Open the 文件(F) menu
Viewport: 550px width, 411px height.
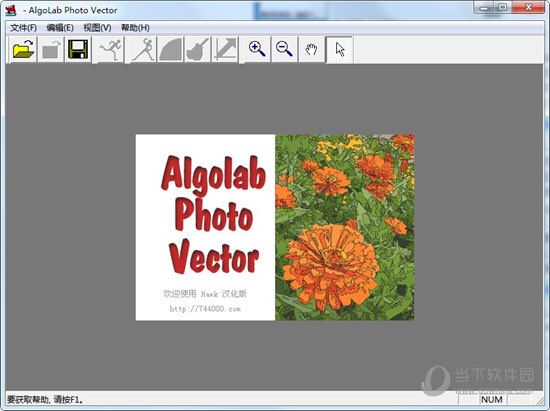[x=23, y=28]
